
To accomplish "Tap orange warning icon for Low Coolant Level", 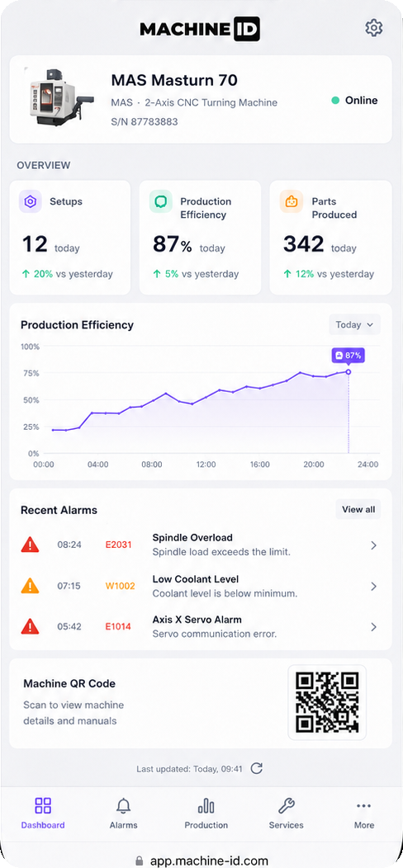I will coord(30,586).
